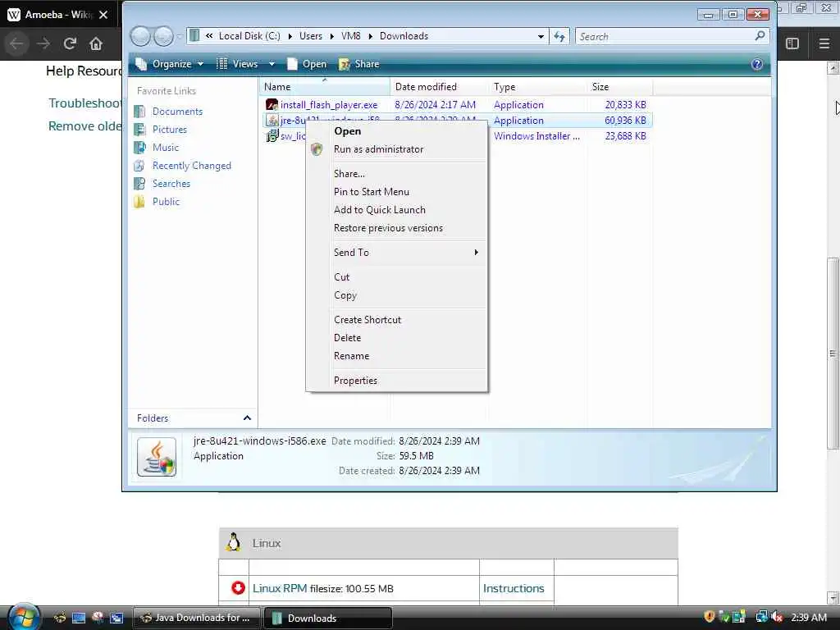Click the Recently Changed icon in Favorite Links
Screen dimensions: 840x630
coord(139,166)
